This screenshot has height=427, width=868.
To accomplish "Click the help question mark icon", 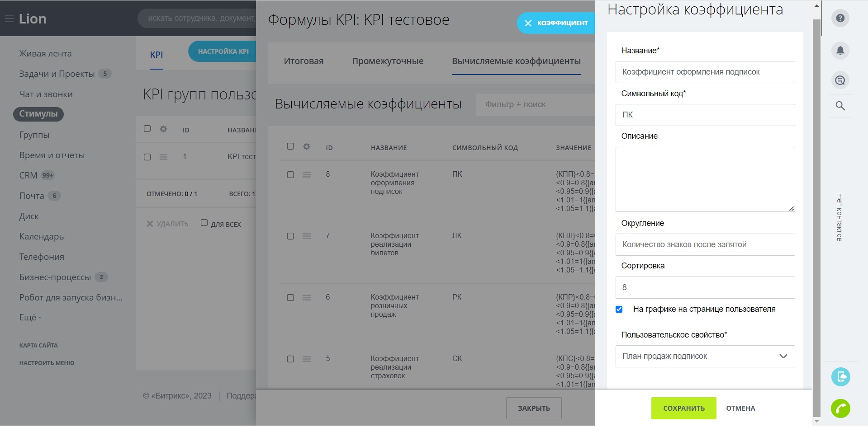I will pos(840,19).
